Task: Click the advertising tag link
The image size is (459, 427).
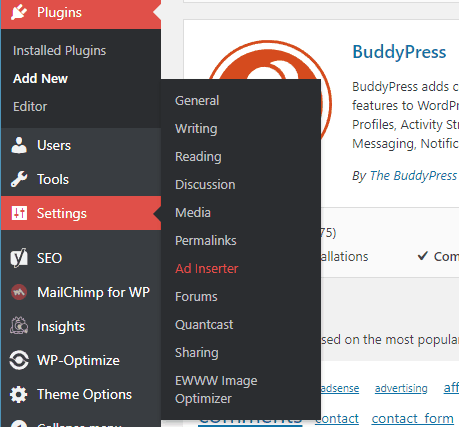Action: pos(401,388)
